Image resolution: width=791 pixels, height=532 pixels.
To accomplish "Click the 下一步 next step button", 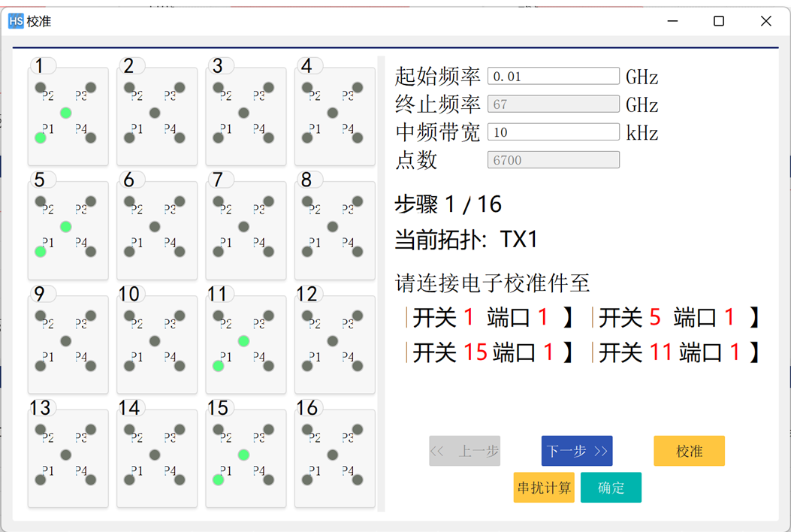I will 576,451.
